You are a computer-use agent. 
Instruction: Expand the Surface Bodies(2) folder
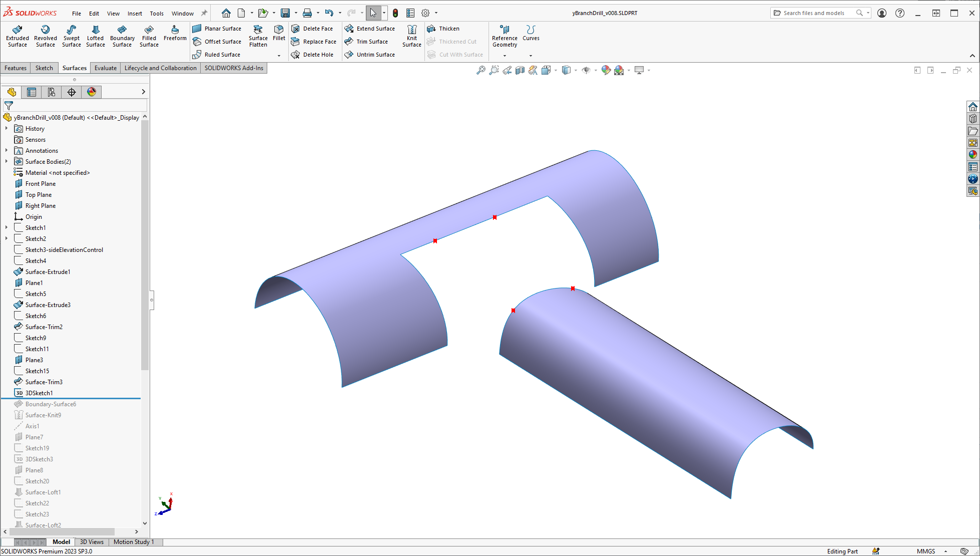[7, 162]
